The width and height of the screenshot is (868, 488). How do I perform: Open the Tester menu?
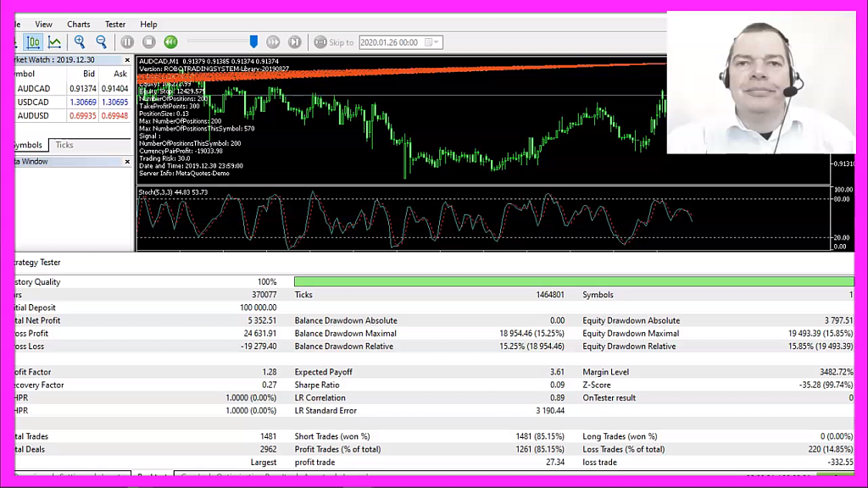coord(115,25)
